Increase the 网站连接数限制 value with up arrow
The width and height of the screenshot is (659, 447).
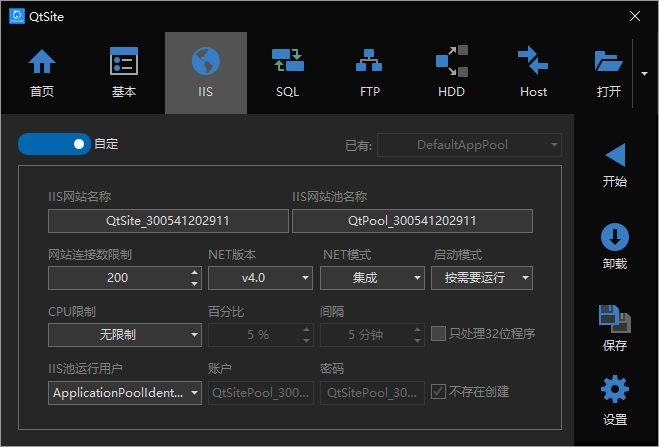click(x=194, y=272)
